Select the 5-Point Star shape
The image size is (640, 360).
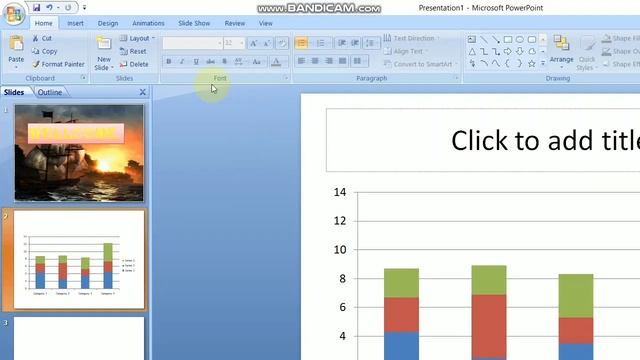click(x=531, y=64)
